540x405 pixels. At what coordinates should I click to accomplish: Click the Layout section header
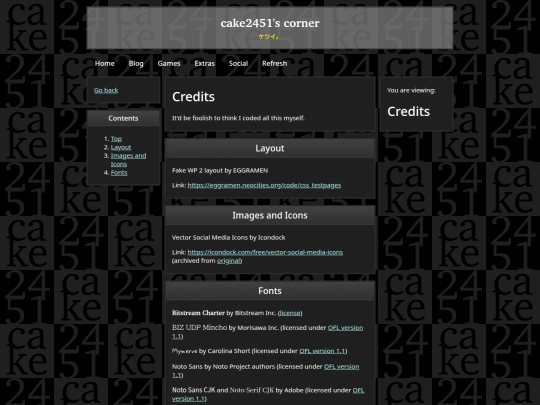click(270, 148)
